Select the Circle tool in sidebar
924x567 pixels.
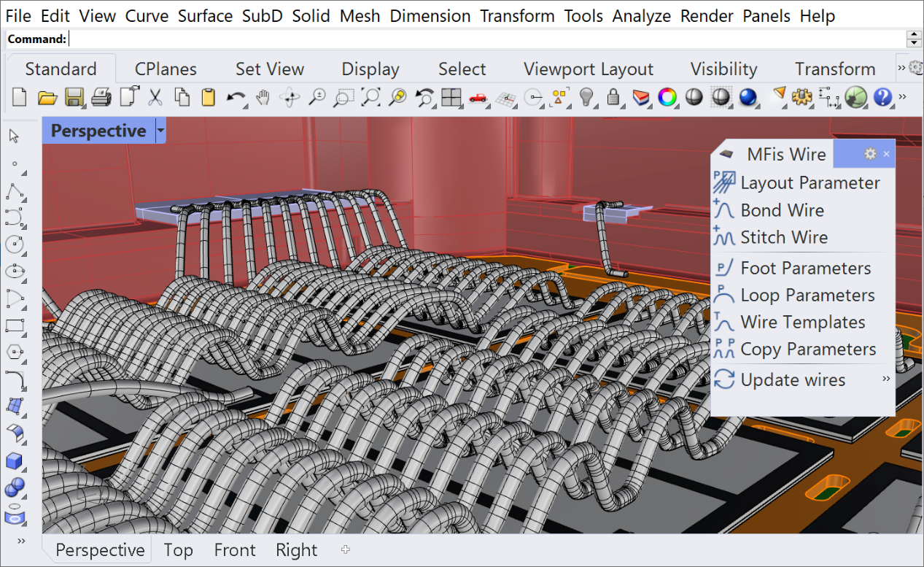point(14,244)
